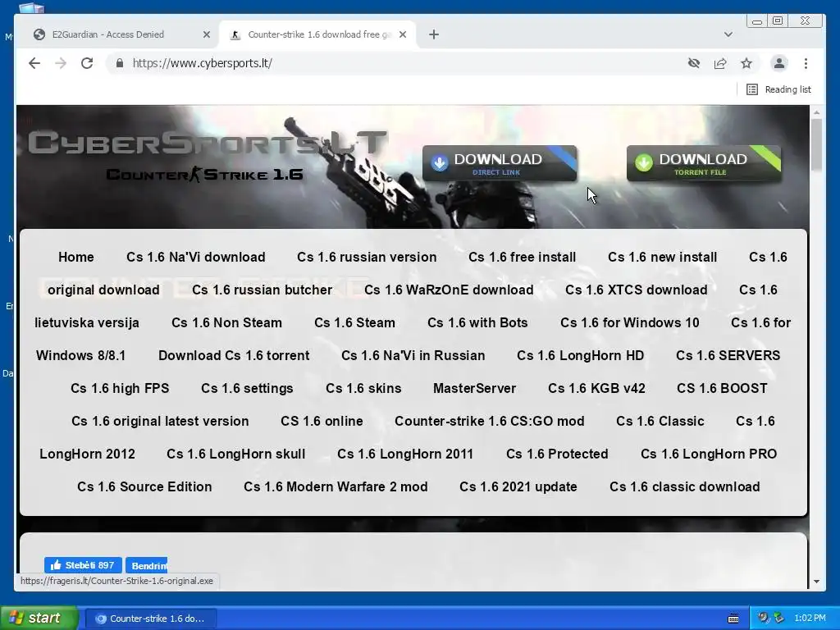Close the Counter-strike 1.6 download tab
840x630 pixels.
point(403,34)
